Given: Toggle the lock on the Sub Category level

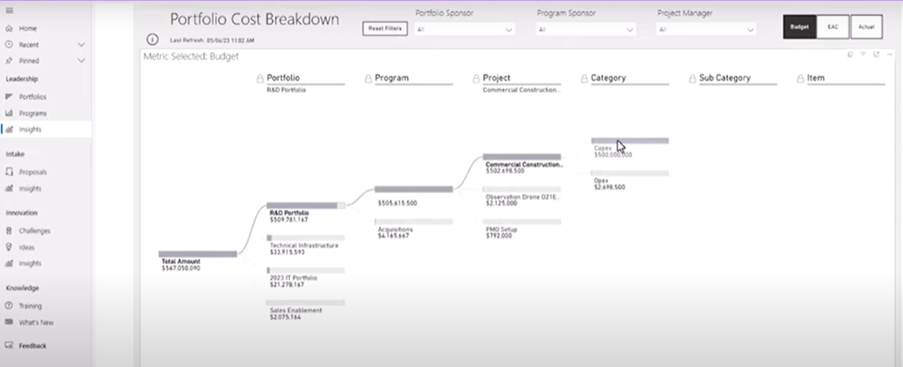Looking at the screenshot, I should coord(693,78).
